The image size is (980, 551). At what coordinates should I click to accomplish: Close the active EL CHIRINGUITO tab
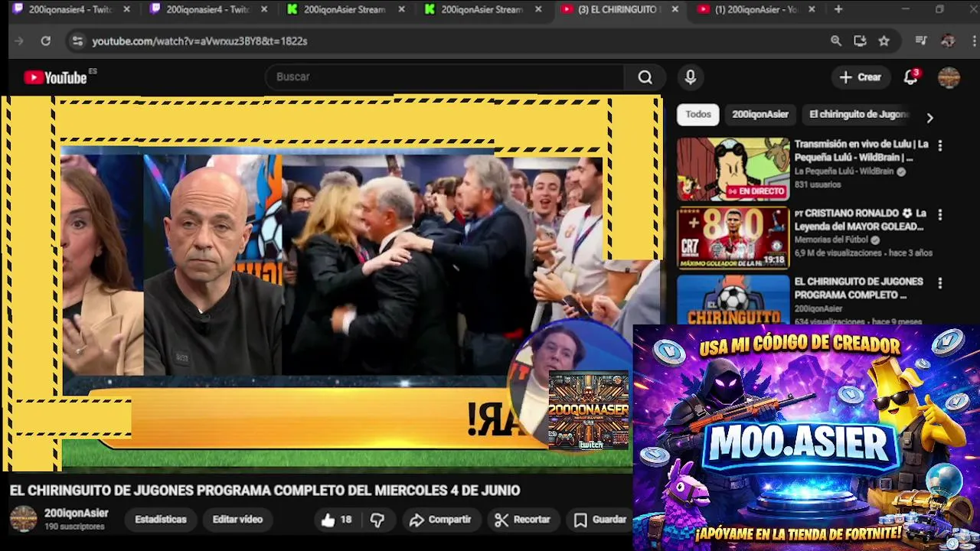675,9
